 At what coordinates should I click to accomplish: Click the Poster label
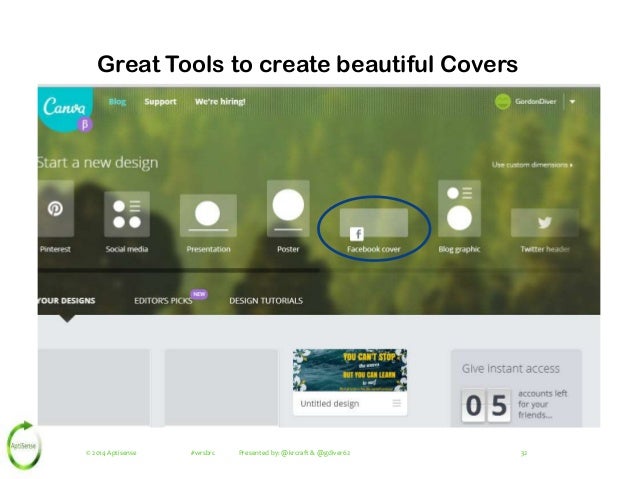pos(288,249)
